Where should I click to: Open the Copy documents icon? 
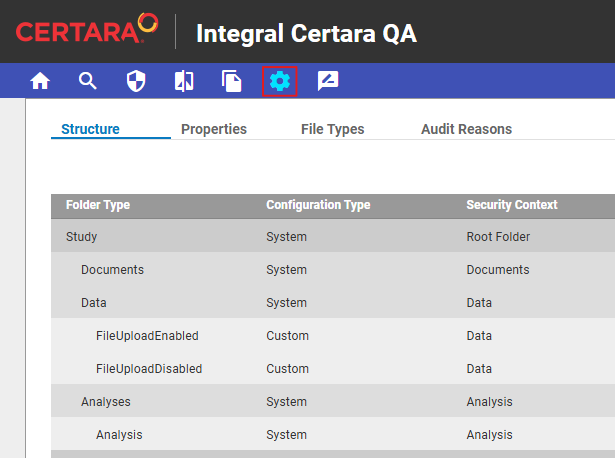tap(231, 81)
